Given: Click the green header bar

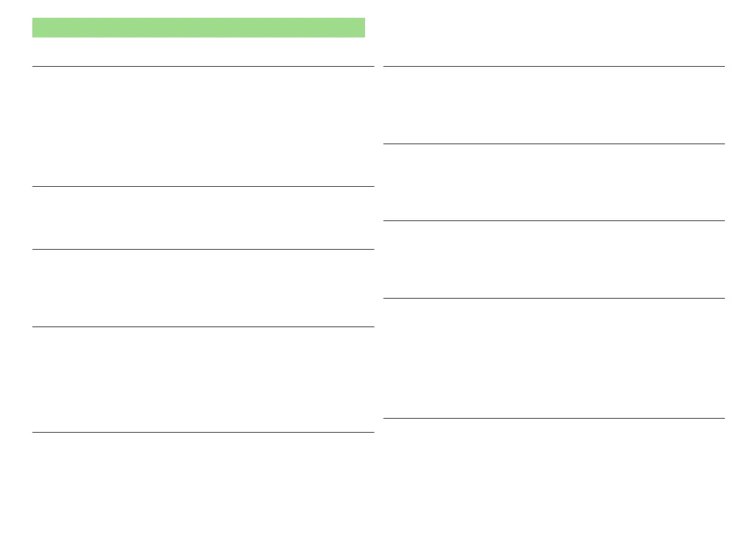Looking at the screenshot, I should 199,27.
